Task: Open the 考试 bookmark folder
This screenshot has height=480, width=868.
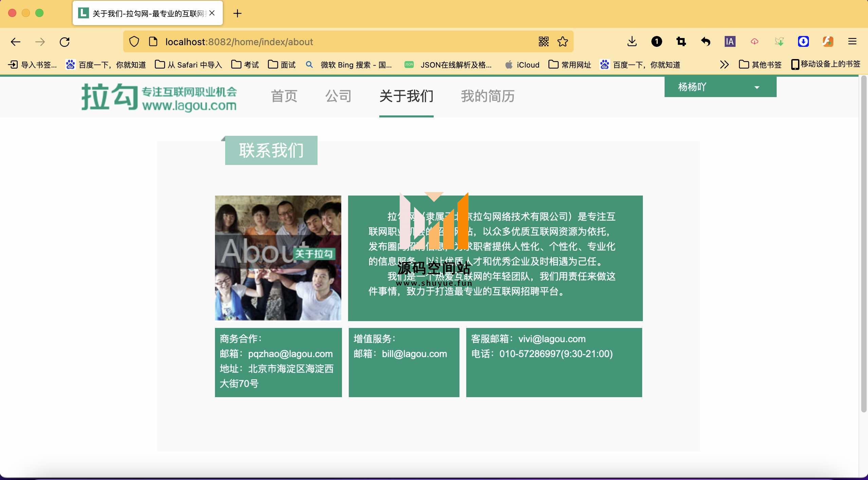Action: point(245,64)
